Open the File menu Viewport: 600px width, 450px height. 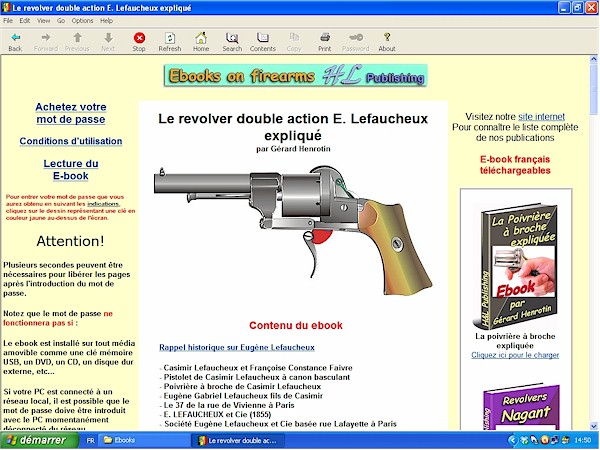pos(8,21)
